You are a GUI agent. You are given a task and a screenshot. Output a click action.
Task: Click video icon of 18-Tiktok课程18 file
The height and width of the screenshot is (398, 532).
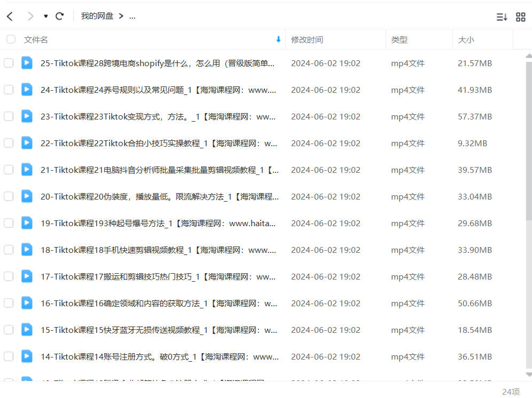[27, 250]
